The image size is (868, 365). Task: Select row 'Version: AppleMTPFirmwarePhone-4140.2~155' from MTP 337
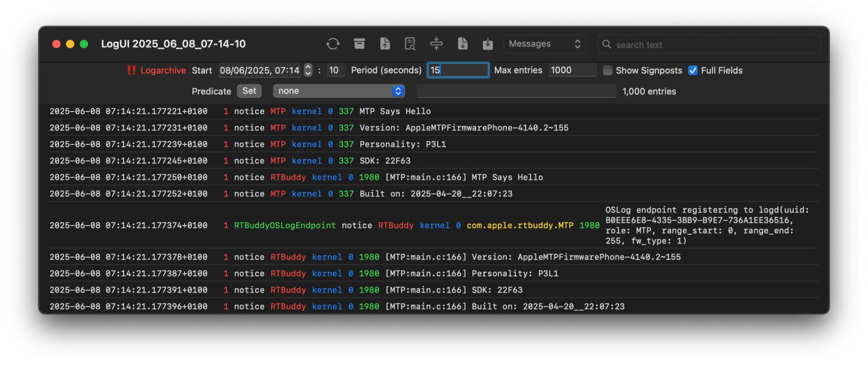(433, 128)
